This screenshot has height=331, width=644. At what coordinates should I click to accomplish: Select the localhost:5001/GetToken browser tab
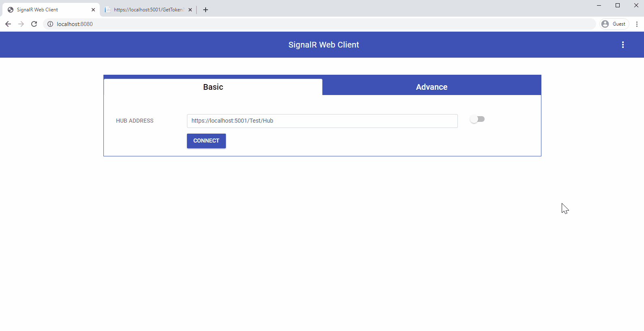coord(148,10)
